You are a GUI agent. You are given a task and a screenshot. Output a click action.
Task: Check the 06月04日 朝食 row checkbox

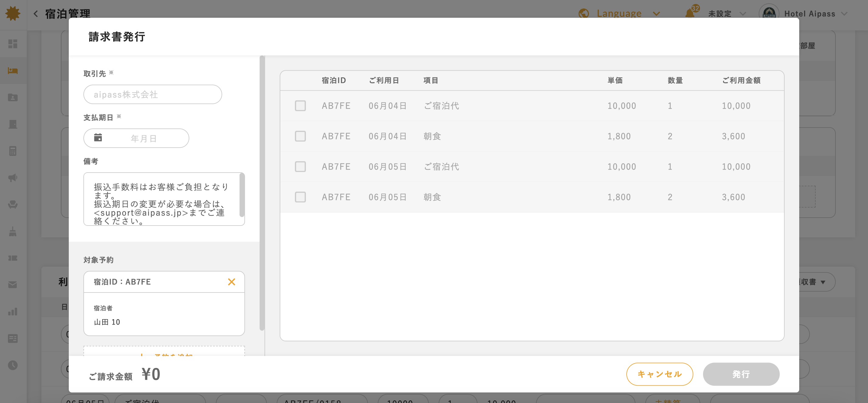click(300, 136)
